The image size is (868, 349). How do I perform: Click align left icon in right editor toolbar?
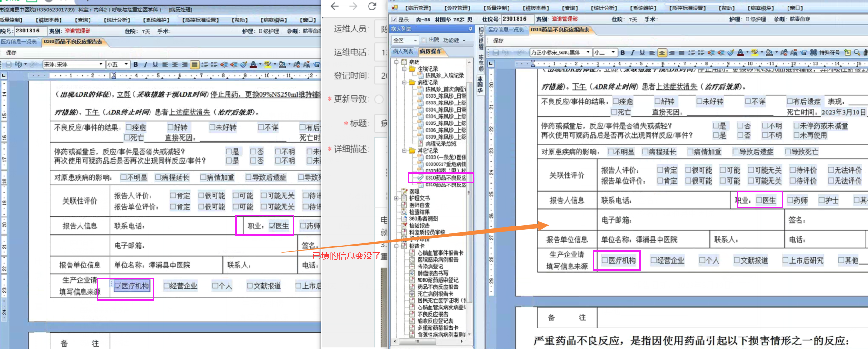pos(652,52)
